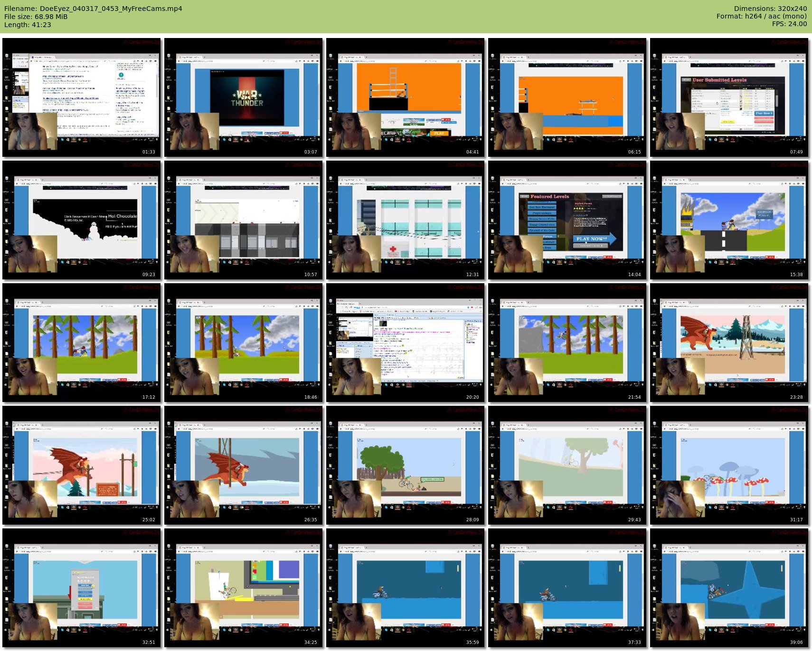Open the red dragon frame at 23:28
Image resolution: width=812 pixels, height=651 pixels.
tap(729, 343)
